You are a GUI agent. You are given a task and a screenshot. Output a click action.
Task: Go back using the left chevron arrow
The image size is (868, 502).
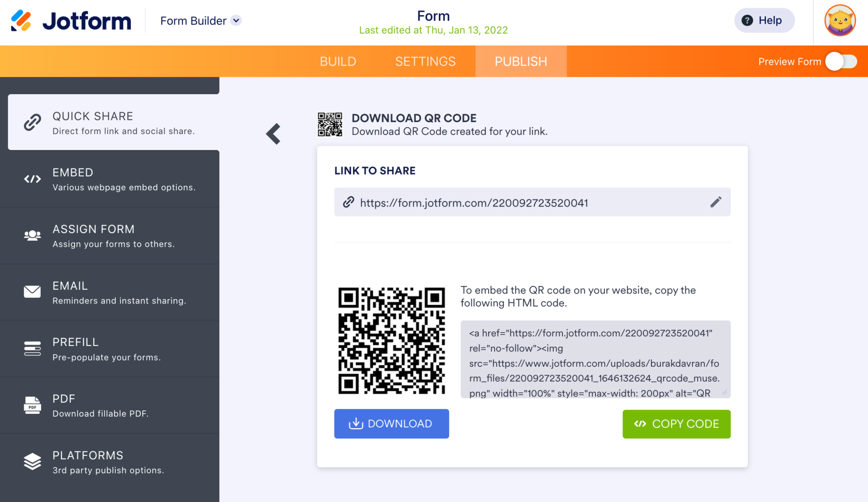click(273, 134)
